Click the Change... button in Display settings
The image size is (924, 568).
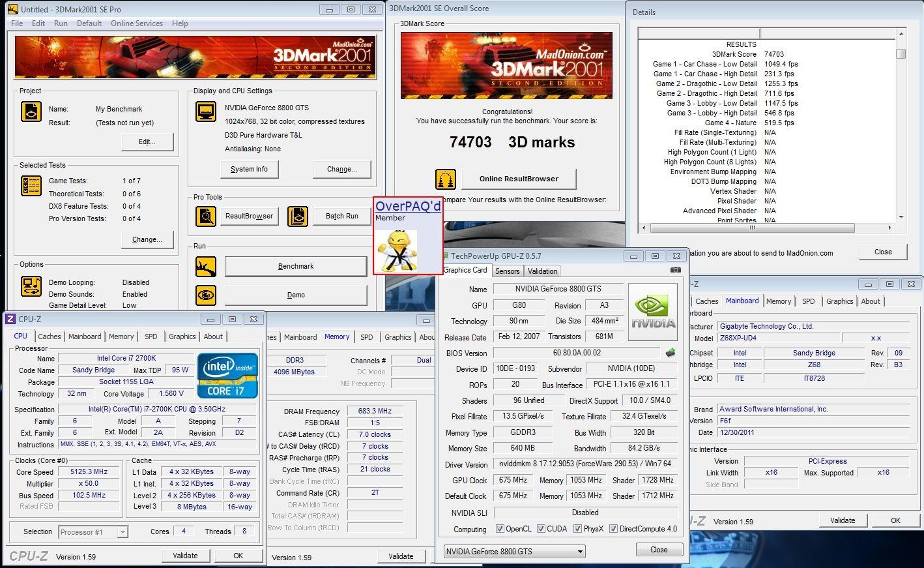click(342, 169)
